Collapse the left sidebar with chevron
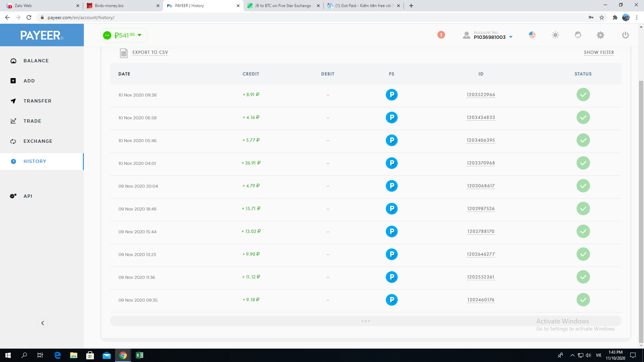This screenshot has width=644, height=362. (43, 323)
